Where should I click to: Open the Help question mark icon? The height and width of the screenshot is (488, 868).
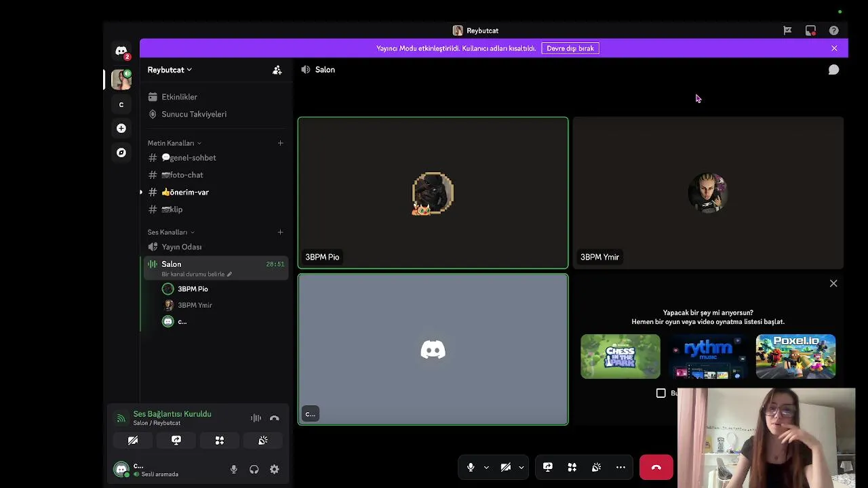click(833, 30)
